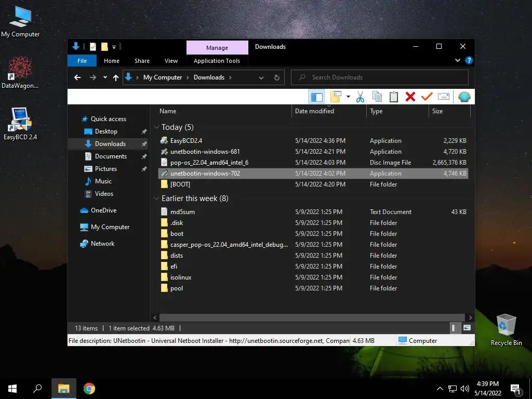Switch to the Home ribbon tab
Image resolution: width=532 pixels, height=399 pixels.
coord(112,61)
